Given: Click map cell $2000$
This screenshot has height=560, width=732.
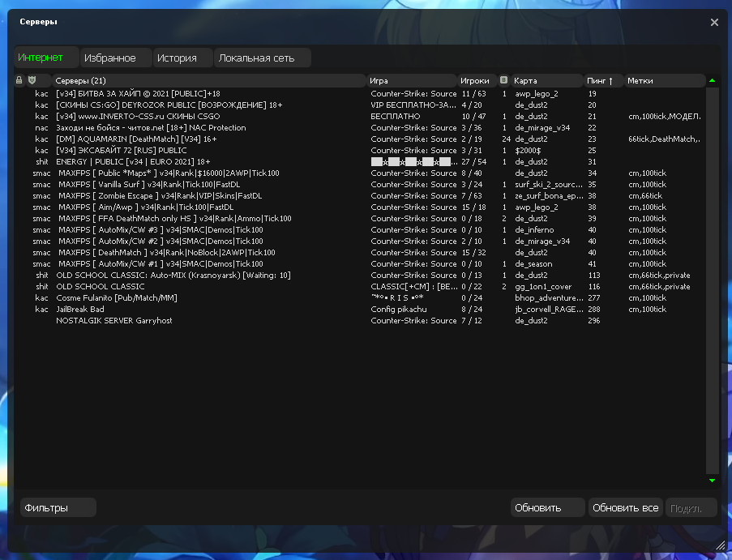Looking at the screenshot, I should [528, 150].
